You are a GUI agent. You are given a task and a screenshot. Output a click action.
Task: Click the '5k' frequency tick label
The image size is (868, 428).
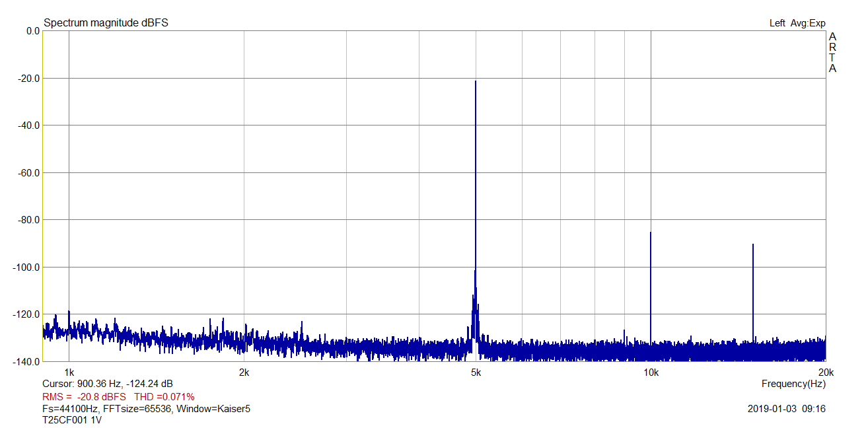point(475,372)
